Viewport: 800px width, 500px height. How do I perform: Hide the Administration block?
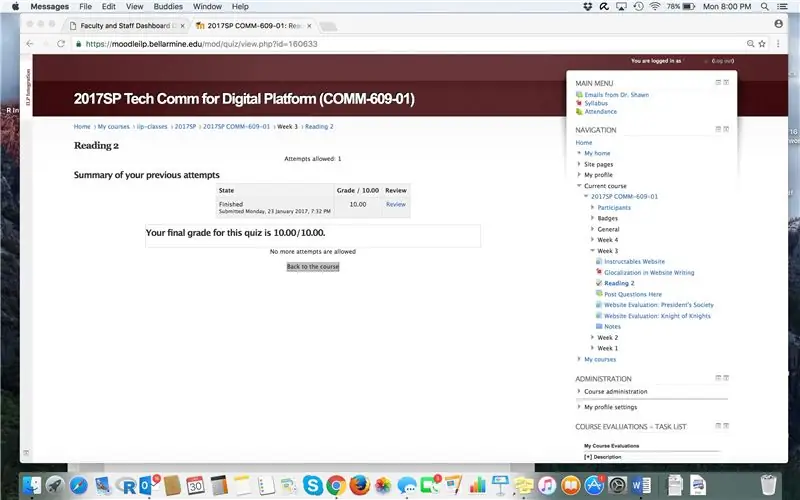pos(718,378)
